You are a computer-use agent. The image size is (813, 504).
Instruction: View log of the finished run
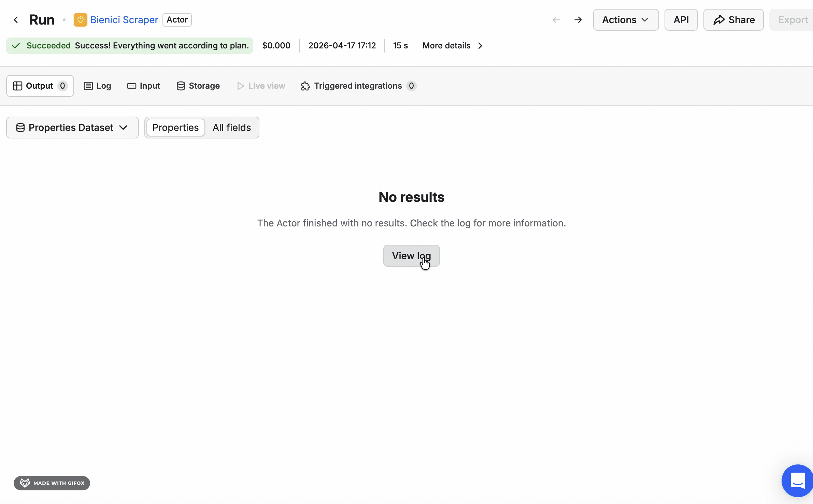pyautogui.click(x=411, y=255)
